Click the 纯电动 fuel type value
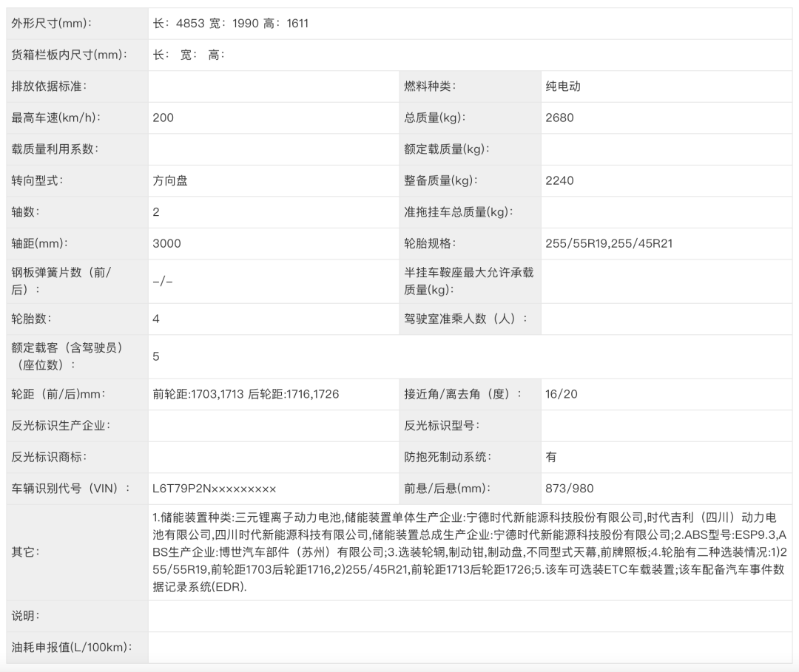Screen dimensions: 799x672 coord(562,85)
